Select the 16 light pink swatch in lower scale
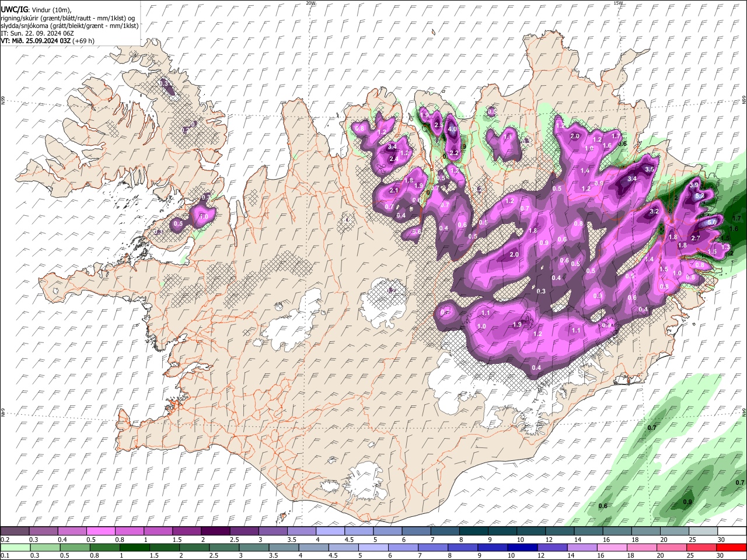The image size is (747, 560). click(612, 547)
